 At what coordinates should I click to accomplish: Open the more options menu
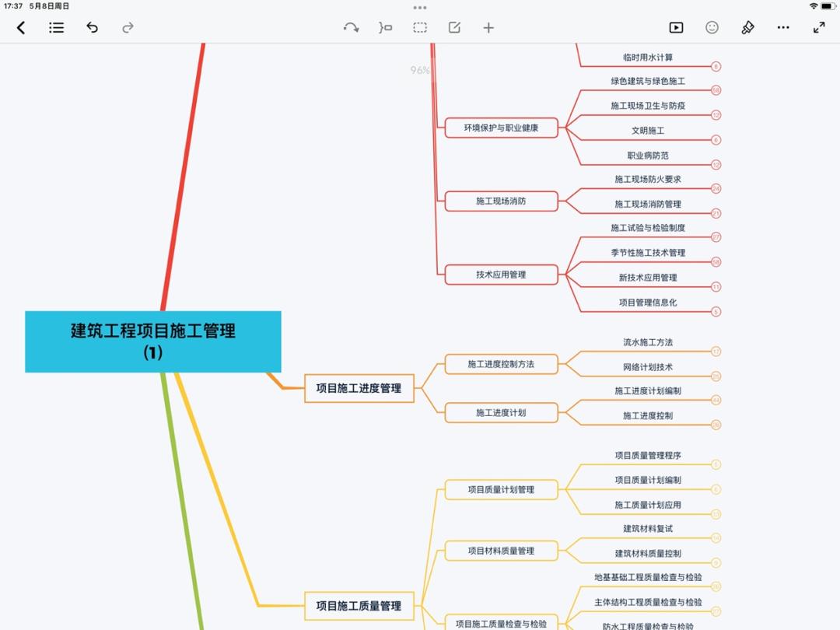[x=782, y=27]
